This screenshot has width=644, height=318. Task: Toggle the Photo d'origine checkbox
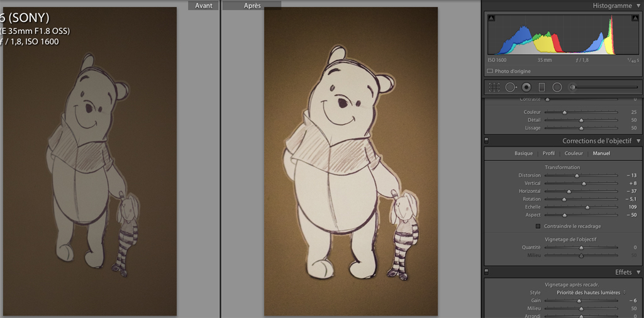(x=489, y=71)
